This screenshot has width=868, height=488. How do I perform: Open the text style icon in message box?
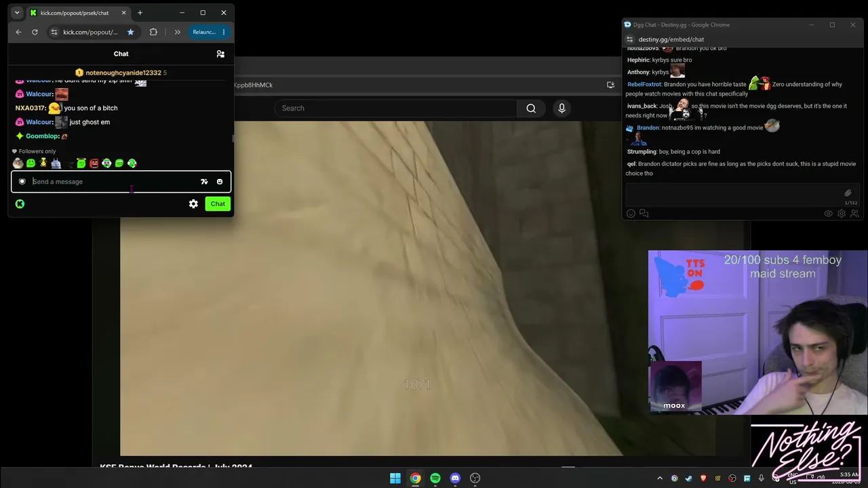pos(204,182)
